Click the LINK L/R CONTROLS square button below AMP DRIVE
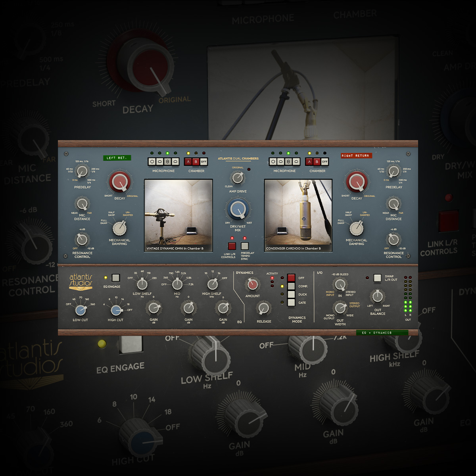 (x=232, y=246)
